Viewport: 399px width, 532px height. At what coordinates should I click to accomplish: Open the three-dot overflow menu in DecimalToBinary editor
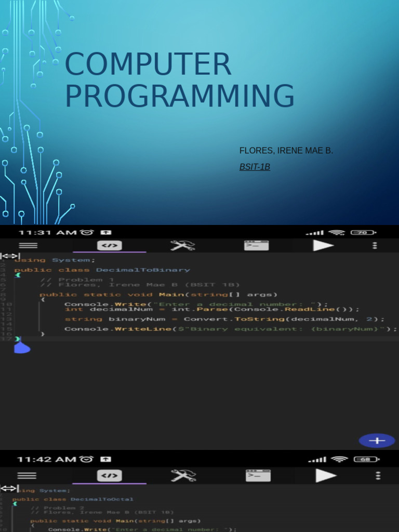375,245
